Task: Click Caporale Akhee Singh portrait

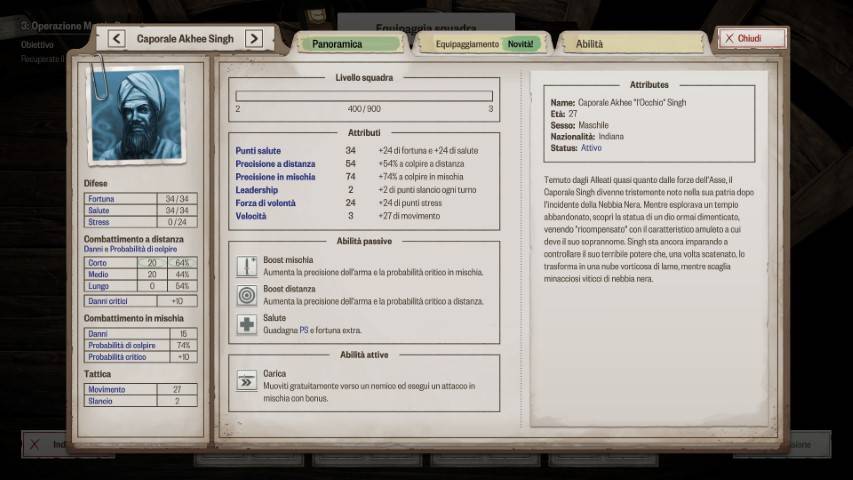Action: pyautogui.click(x=136, y=115)
